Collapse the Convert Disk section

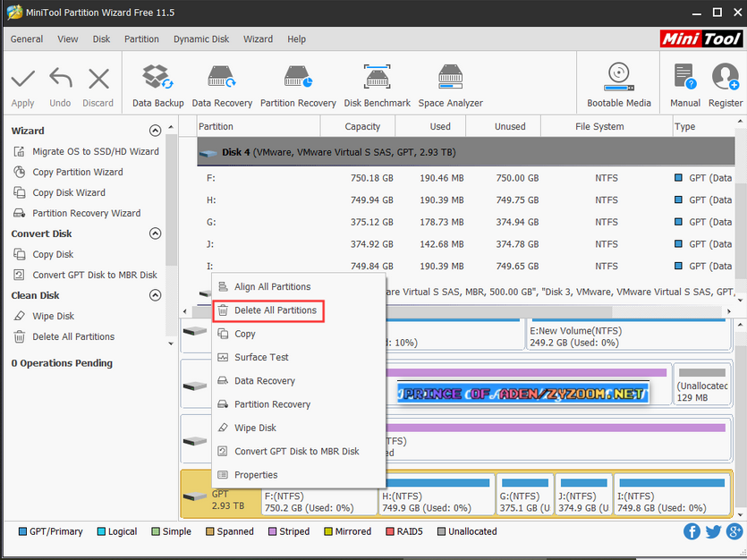click(155, 233)
